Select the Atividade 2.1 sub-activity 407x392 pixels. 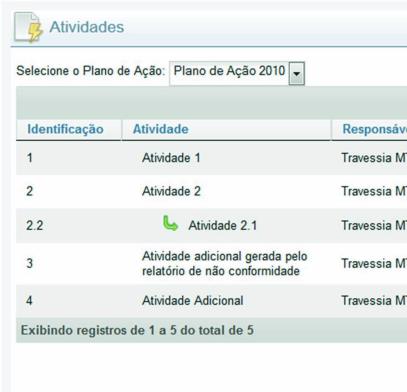(x=223, y=226)
